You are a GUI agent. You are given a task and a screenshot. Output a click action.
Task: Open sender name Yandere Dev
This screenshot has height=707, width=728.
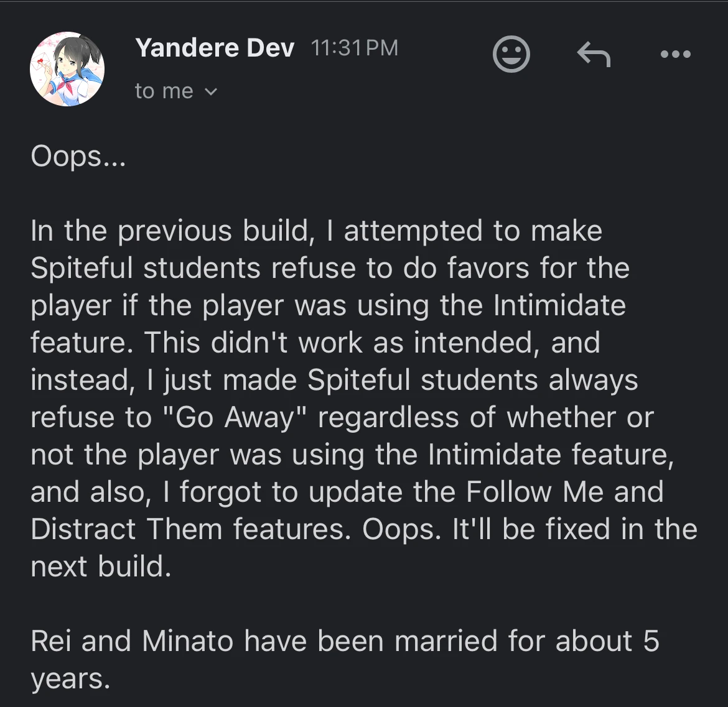pos(215,48)
